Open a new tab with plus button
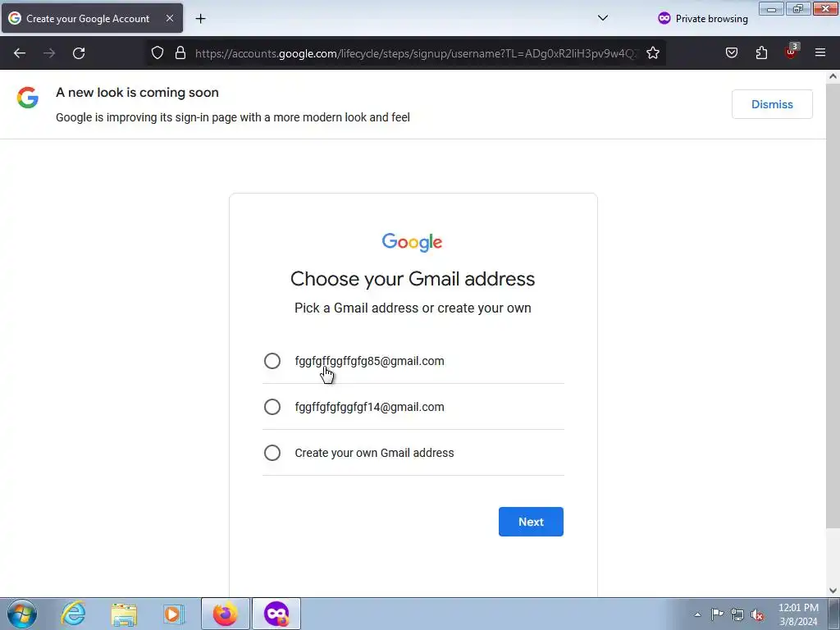Image resolution: width=840 pixels, height=630 pixels. coord(200,19)
